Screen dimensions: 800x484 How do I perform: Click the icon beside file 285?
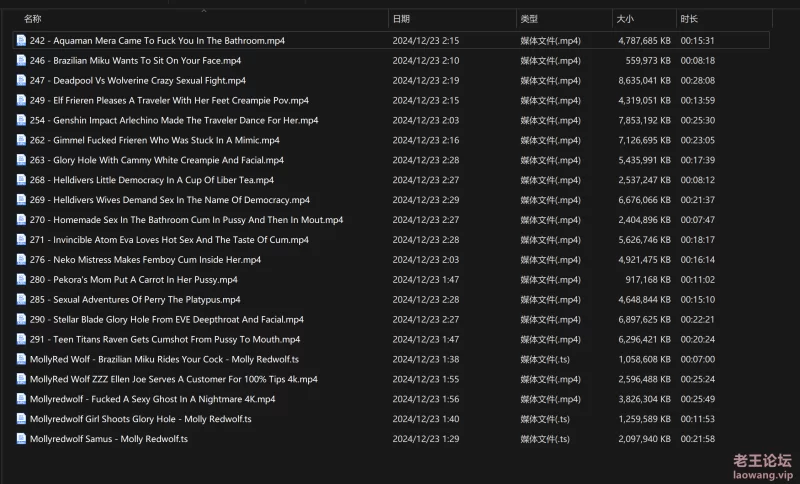[x=22, y=300]
